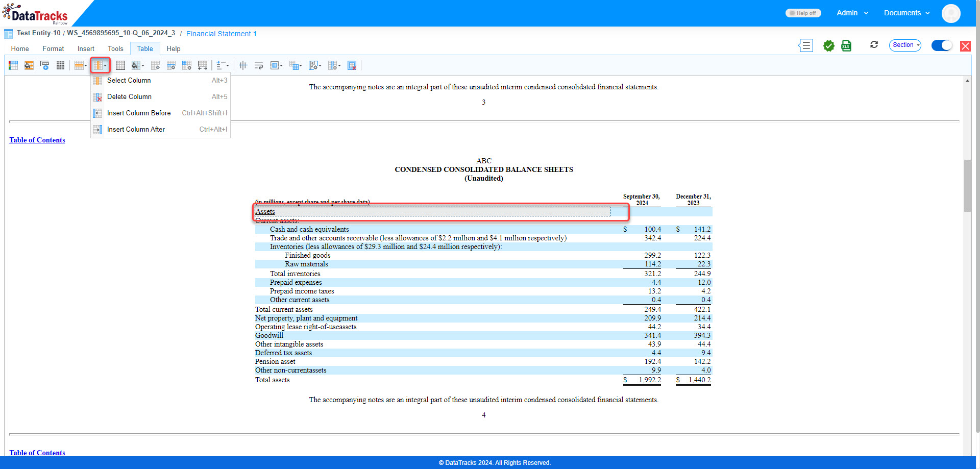This screenshot has width=980, height=469.
Task: Open the Insert tab
Action: pos(86,48)
